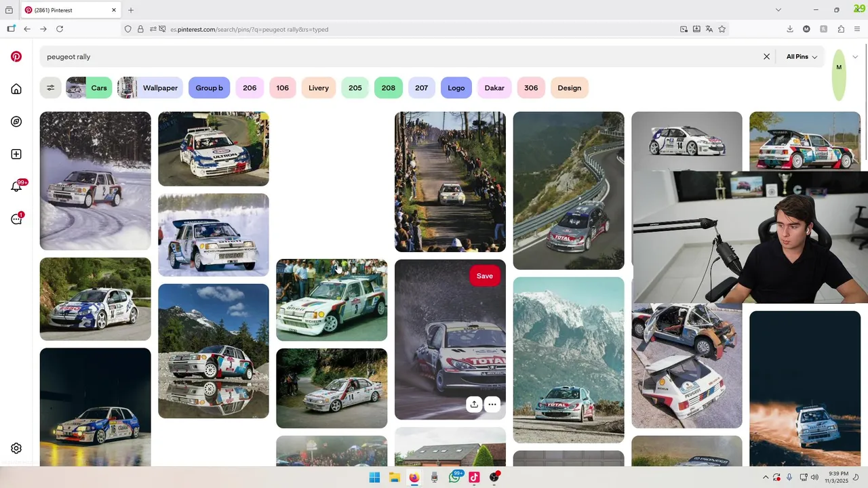Select the Cars filter chip
The image size is (868, 488).
click(89, 88)
